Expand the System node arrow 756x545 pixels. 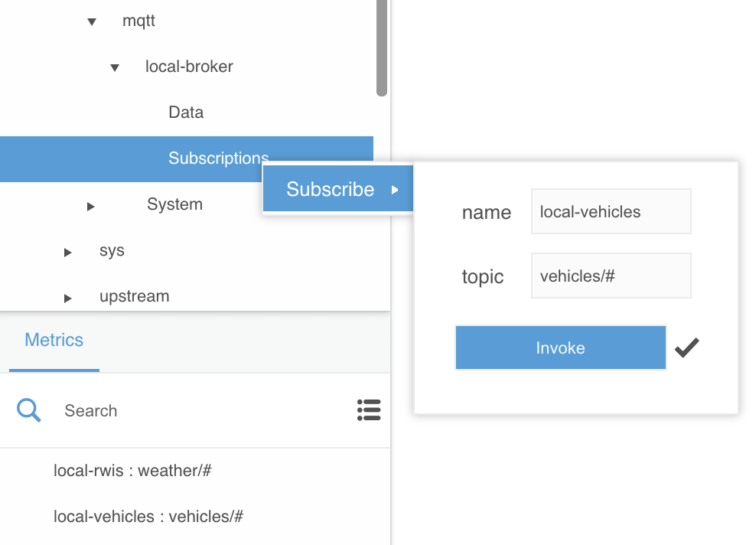[90, 207]
